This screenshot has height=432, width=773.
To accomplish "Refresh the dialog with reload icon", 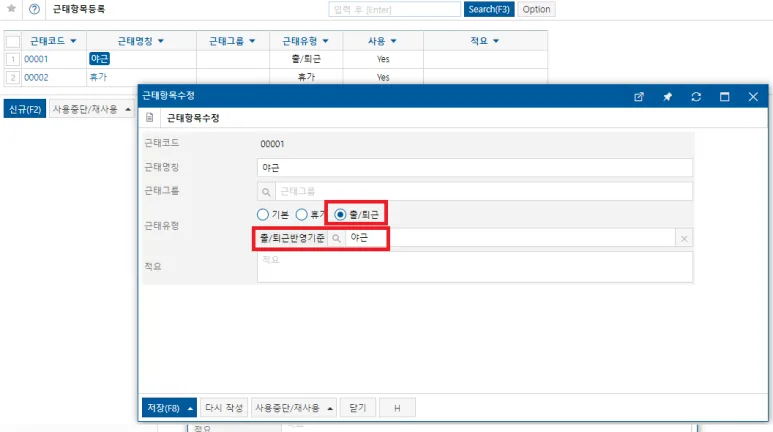I will 696,97.
